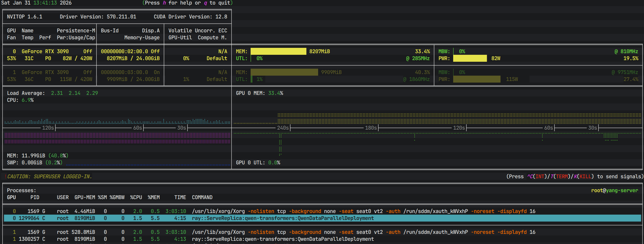Click the Load Average values

pos(74,93)
